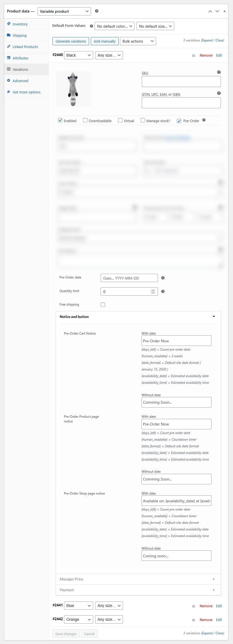Click the help icon beside Product data dropdown
The image size is (233, 644).
click(x=97, y=11)
